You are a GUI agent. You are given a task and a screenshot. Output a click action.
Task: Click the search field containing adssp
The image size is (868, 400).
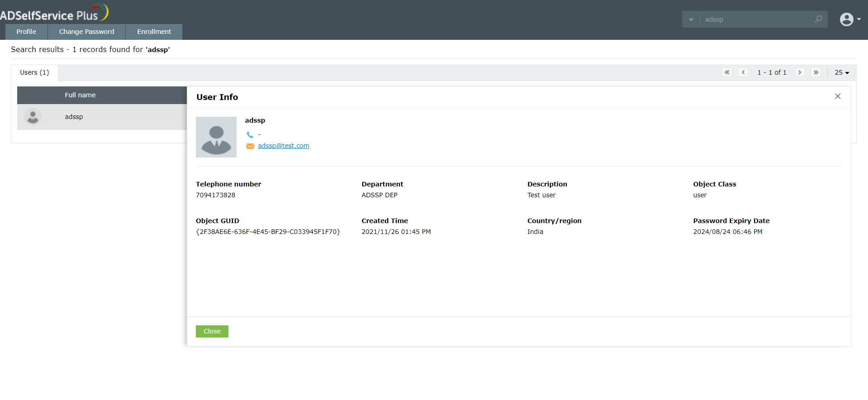(755, 19)
